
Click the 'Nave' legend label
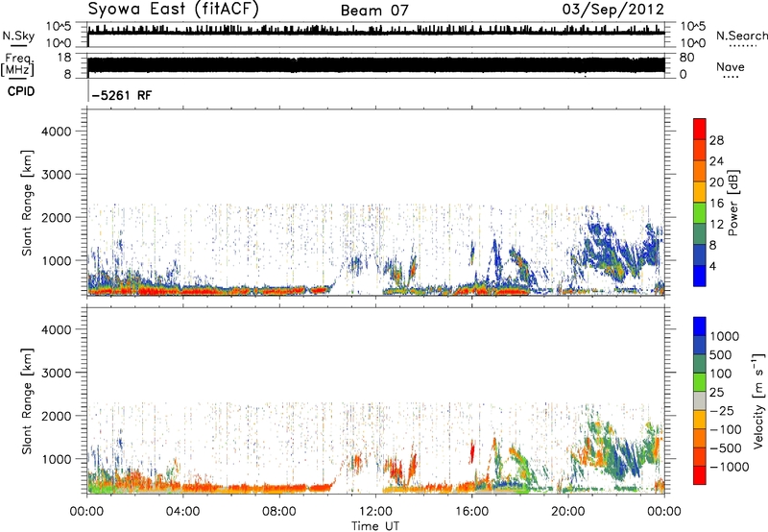[731, 67]
